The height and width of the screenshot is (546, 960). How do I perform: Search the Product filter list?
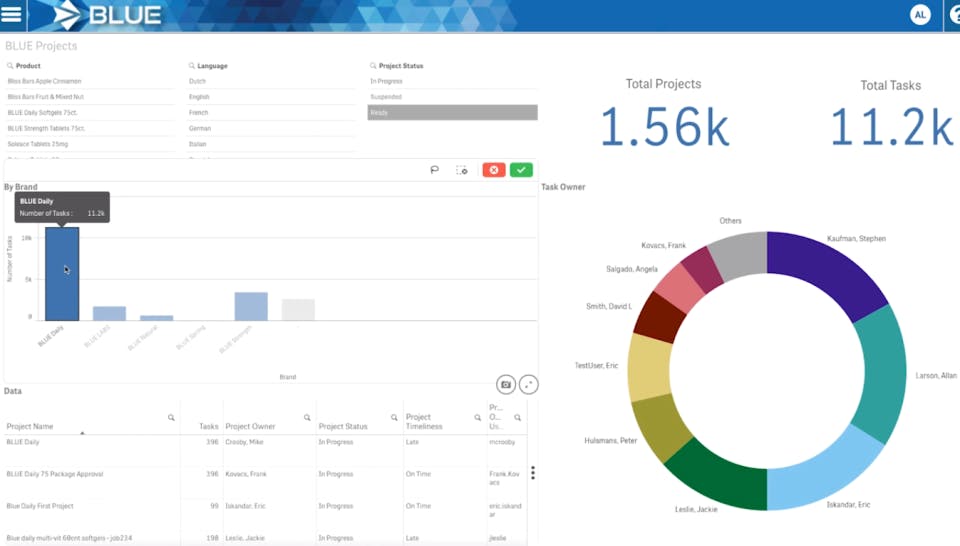[x=10, y=65]
